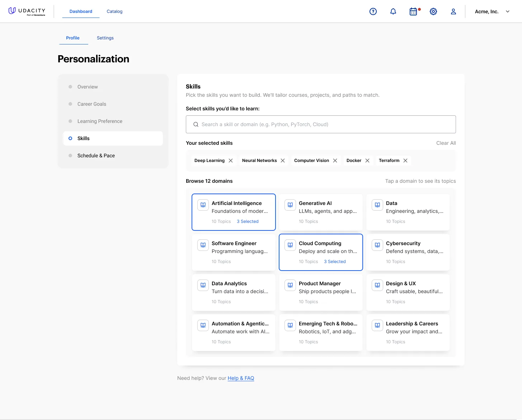Click book icon on Cloud Computing card
Viewport: 522px width, 420px height.
click(x=290, y=245)
